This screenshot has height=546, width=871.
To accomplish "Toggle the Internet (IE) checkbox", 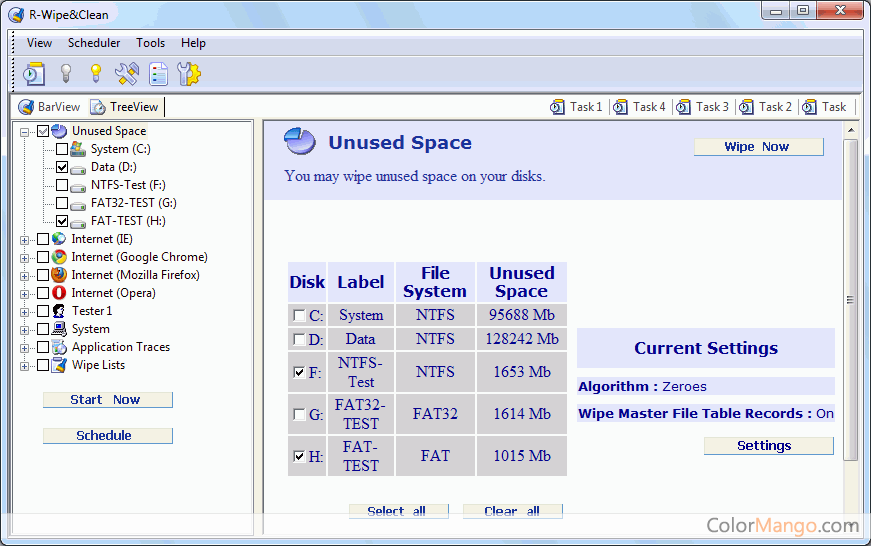I will tap(43, 239).
